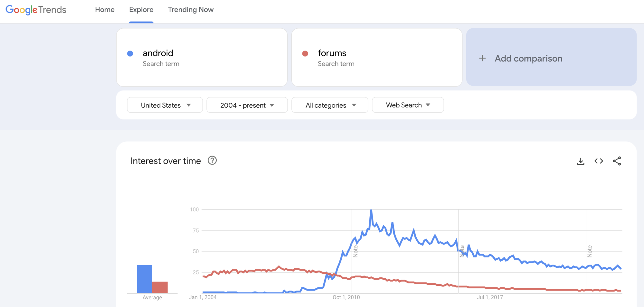Click the Note marker near Oct 2010
The width and height of the screenshot is (644, 307).
[355, 251]
